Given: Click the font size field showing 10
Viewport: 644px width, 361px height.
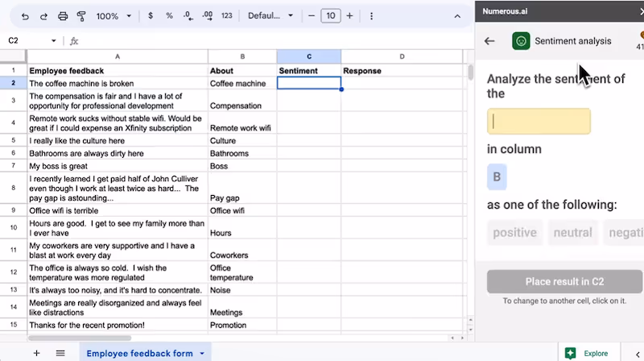Looking at the screenshot, I should (x=331, y=15).
